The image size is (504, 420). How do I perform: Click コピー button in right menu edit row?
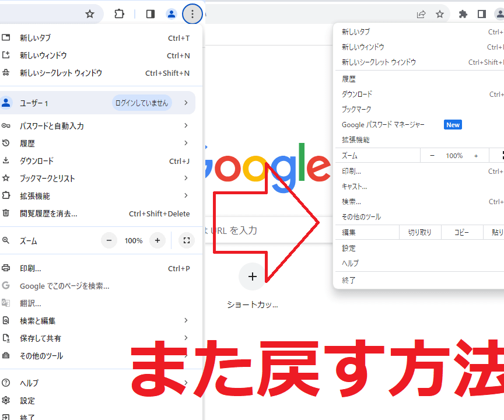click(461, 232)
